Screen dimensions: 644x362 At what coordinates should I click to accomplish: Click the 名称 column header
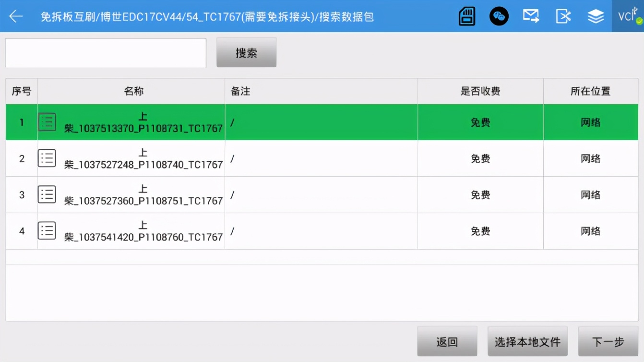pos(131,91)
